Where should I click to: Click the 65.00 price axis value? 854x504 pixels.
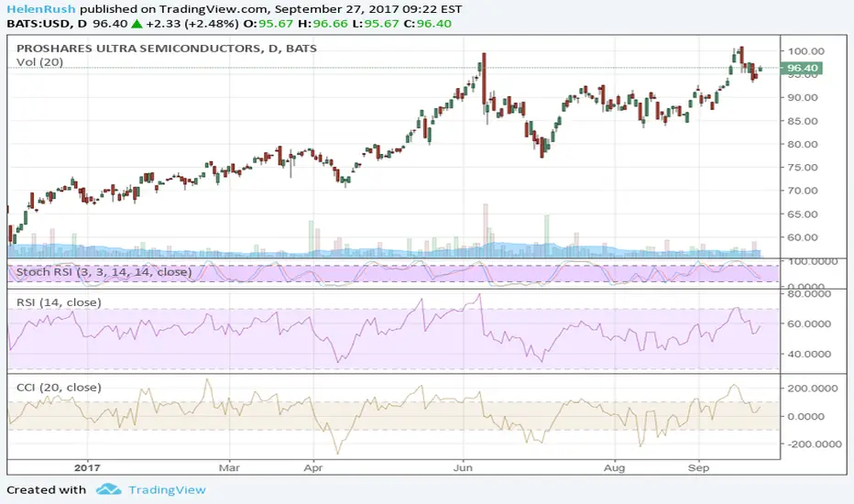(x=803, y=214)
